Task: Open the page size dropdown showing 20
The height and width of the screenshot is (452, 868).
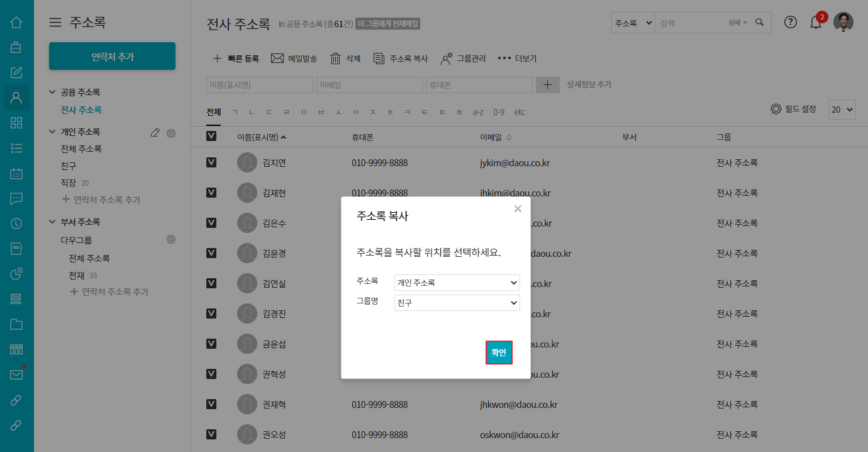Action: click(x=842, y=109)
